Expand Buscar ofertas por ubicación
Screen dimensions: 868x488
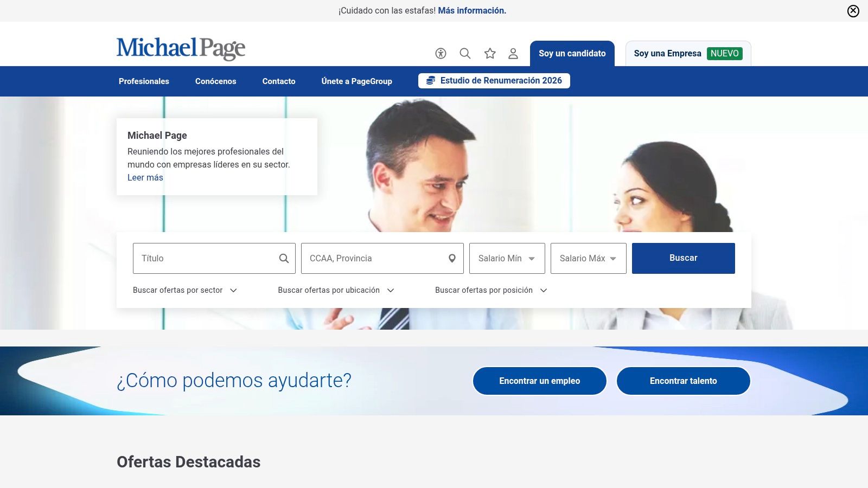336,290
